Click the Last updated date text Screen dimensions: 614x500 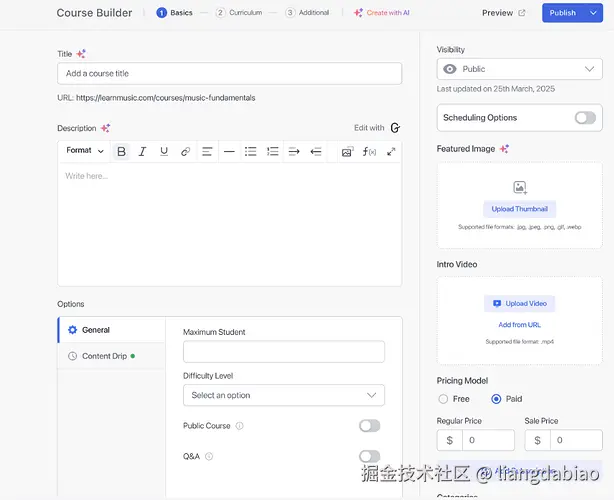coord(496,89)
